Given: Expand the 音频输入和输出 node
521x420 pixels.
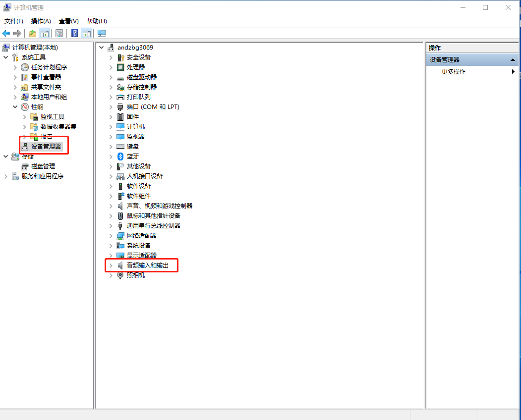Looking at the screenshot, I should point(111,265).
